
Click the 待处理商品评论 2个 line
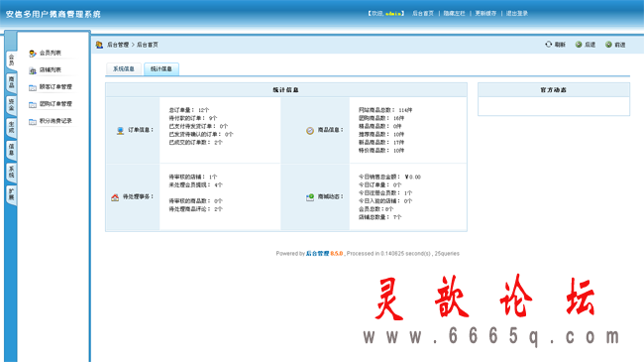tap(195, 209)
